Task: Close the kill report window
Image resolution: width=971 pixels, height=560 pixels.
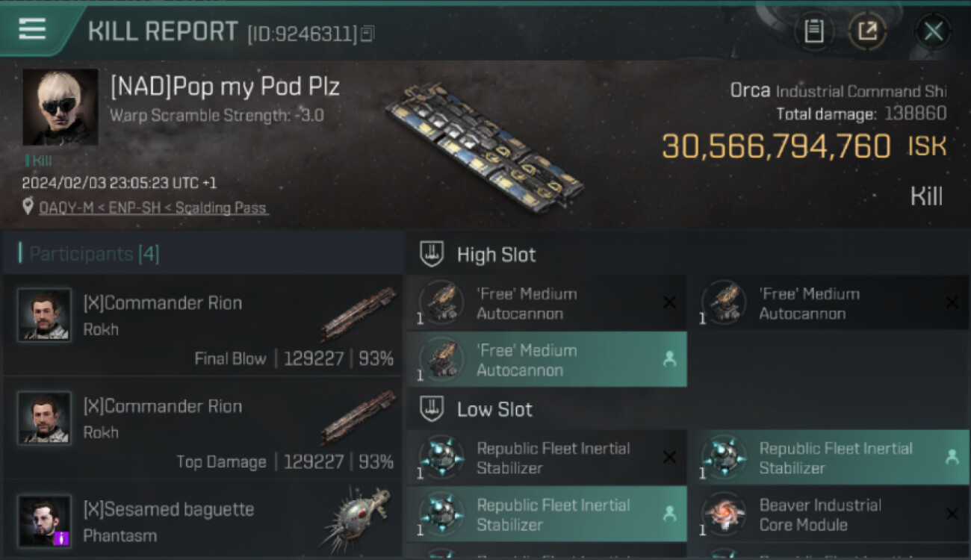Action: (933, 31)
